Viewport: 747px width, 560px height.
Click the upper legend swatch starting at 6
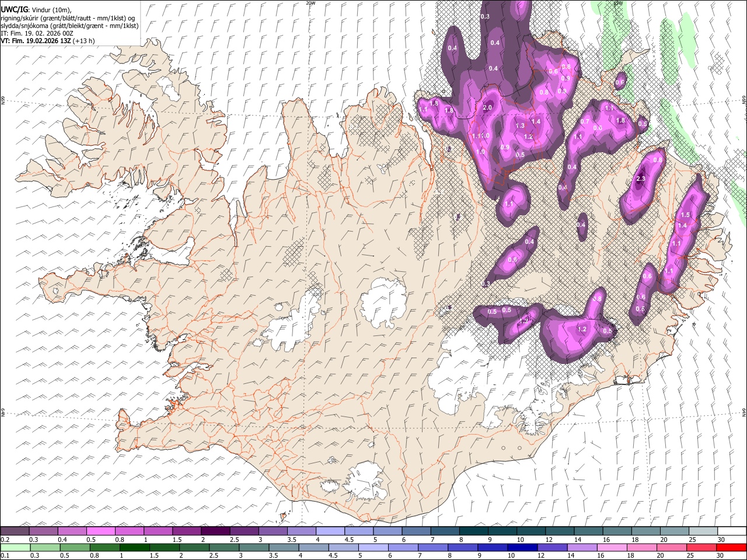pyautogui.click(x=416, y=531)
